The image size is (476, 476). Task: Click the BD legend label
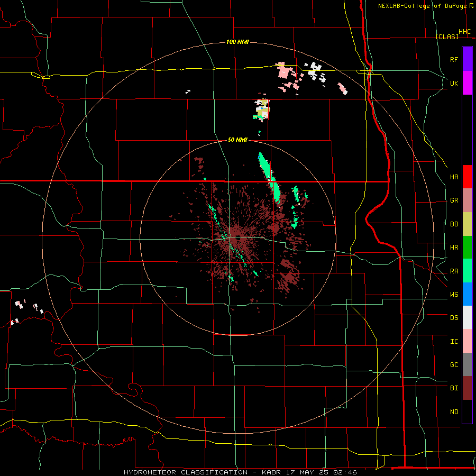(454, 224)
